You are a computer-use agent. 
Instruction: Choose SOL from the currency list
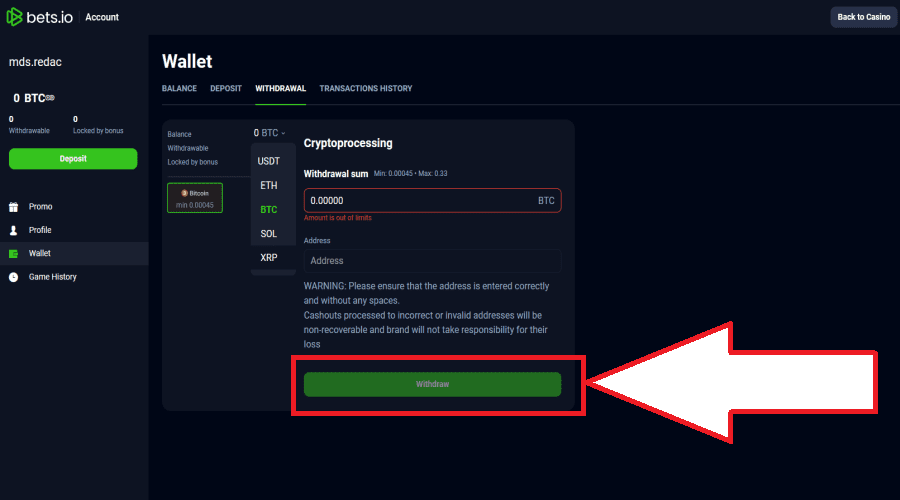(269, 234)
